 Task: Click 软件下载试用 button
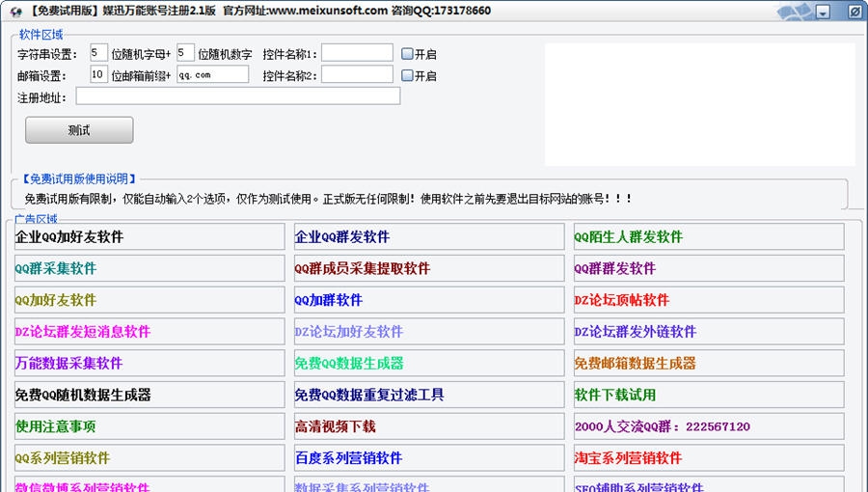point(709,395)
